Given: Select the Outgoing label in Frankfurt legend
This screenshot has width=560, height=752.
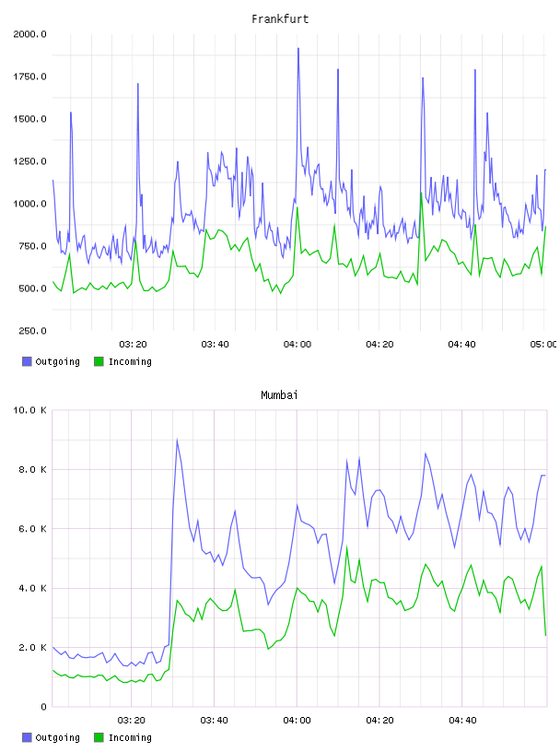Looking at the screenshot, I should coord(57,362).
